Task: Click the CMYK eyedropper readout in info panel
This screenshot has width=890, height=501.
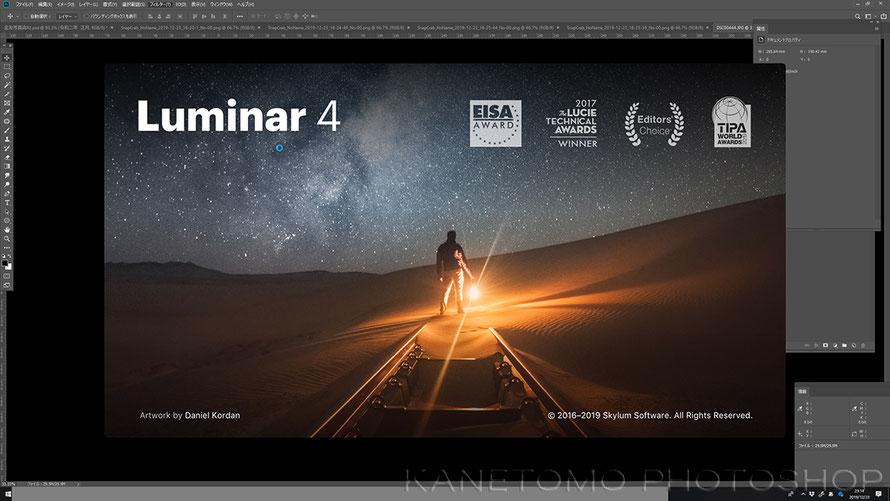Action: pos(854,408)
